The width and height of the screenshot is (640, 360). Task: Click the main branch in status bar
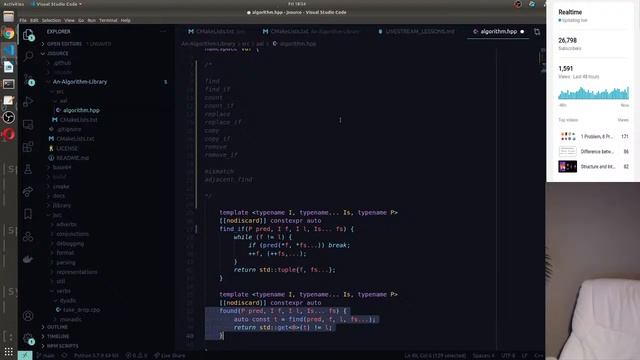click(x=46, y=356)
